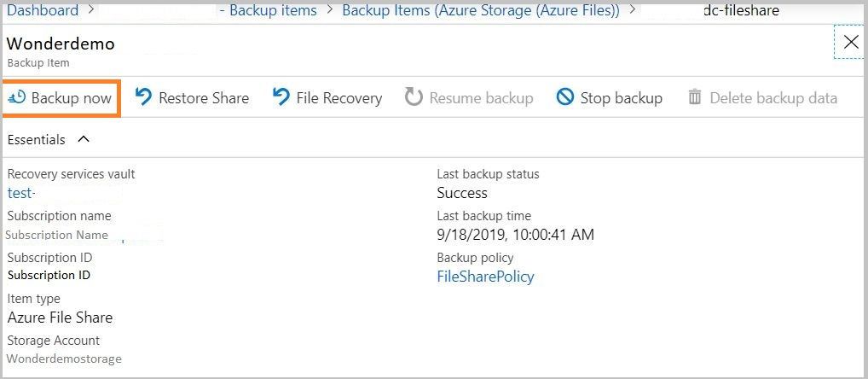Click the last backup time value
868x379 pixels.
[x=515, y=235]
